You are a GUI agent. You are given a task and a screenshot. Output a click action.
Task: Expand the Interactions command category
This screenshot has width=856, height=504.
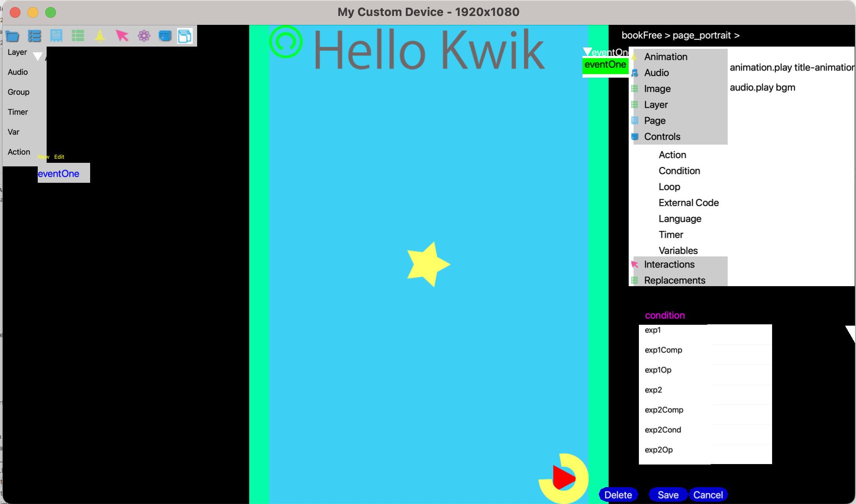[669, 264]
